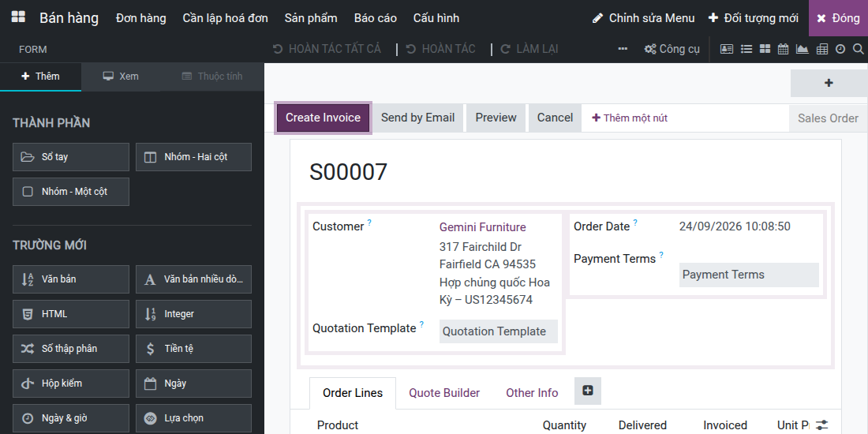Switch to the Quote Builder tab
The height and width of the screenshot is (434, 868).
444,393
